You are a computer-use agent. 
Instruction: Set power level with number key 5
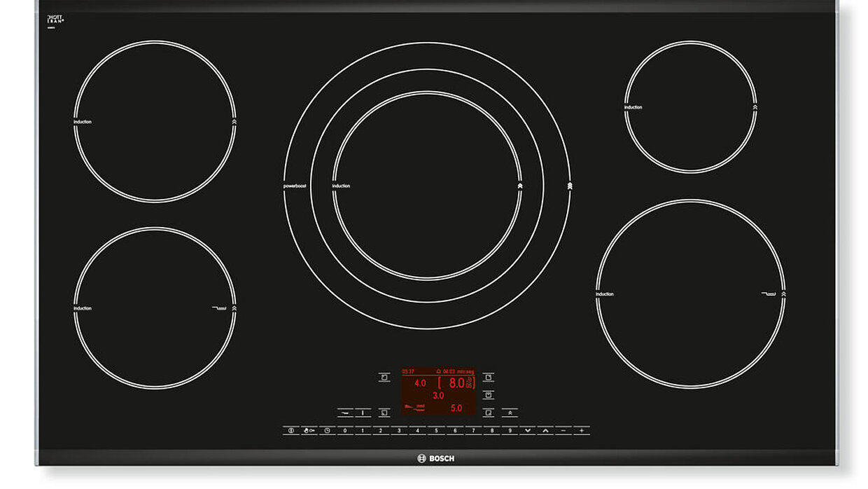tap(437, 430)
